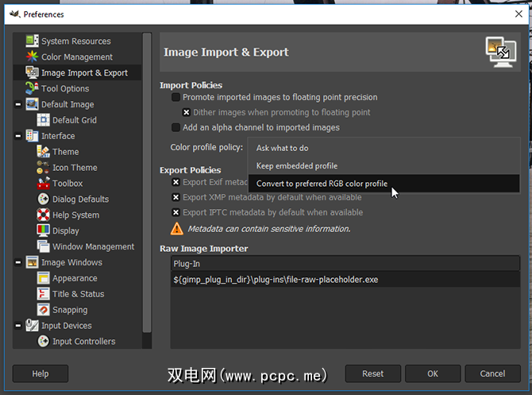Screen dimensions: 532x395
Task: Click the Input Controllers icon
Action: 43,341
